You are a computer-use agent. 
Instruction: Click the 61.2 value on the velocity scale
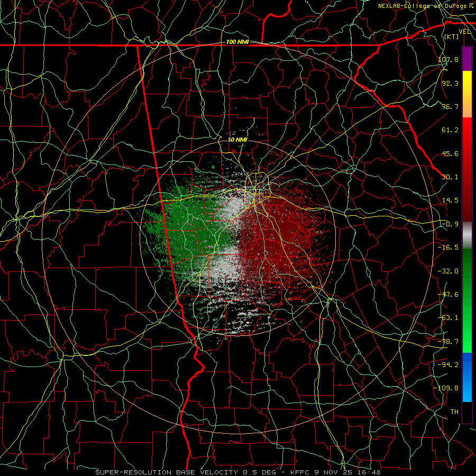(450, 130)
